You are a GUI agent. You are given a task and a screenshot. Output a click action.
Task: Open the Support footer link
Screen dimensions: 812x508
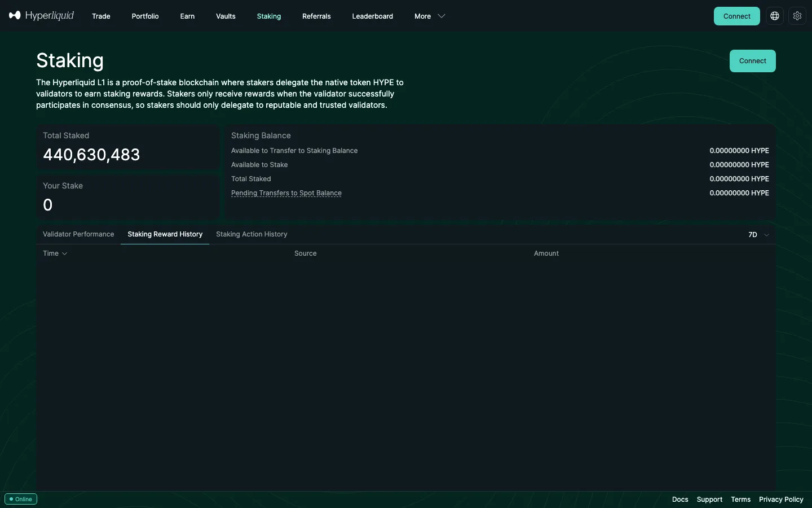pyautogui.click(x=709, y=500)
